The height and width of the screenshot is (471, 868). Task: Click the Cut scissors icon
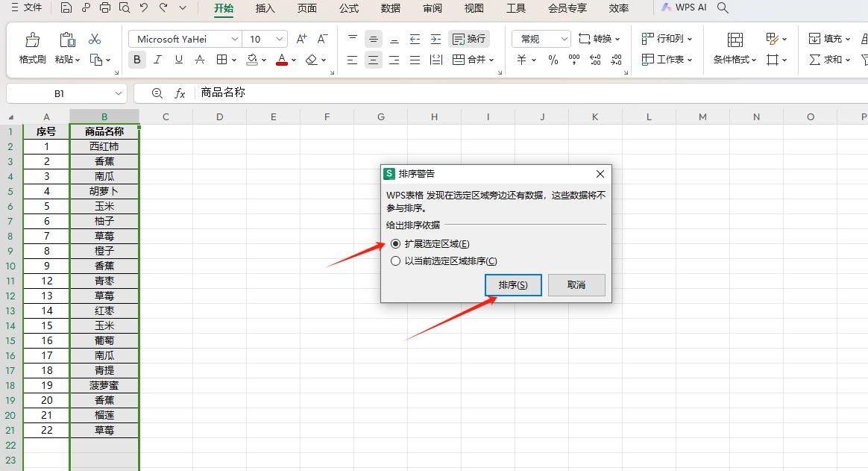95,39
